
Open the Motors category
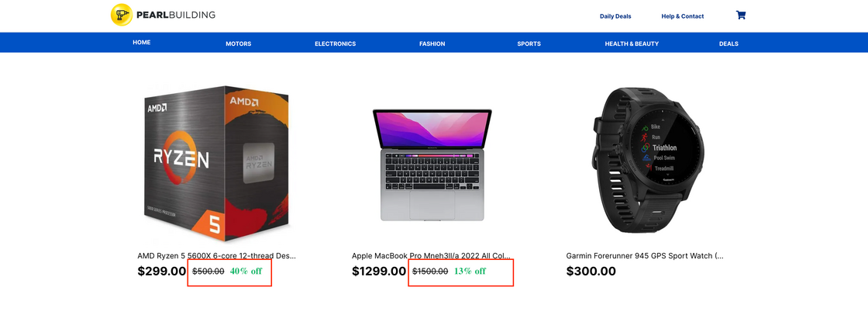[x=238, y=44]
